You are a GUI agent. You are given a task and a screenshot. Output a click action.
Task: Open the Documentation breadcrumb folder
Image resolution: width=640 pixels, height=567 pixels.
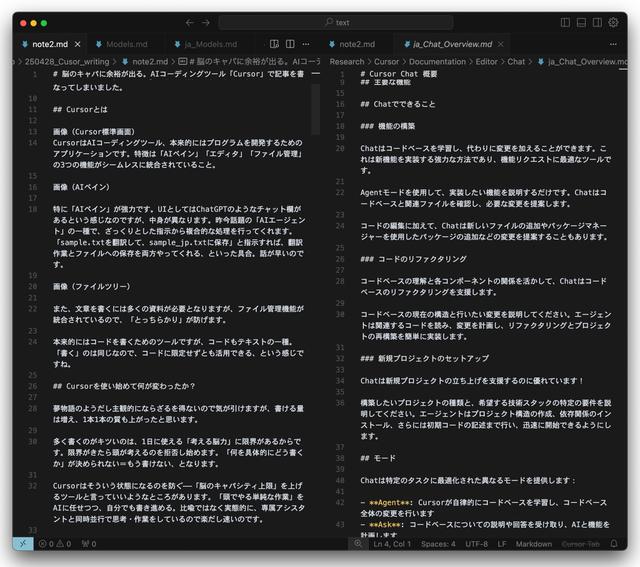click(437, 62)
